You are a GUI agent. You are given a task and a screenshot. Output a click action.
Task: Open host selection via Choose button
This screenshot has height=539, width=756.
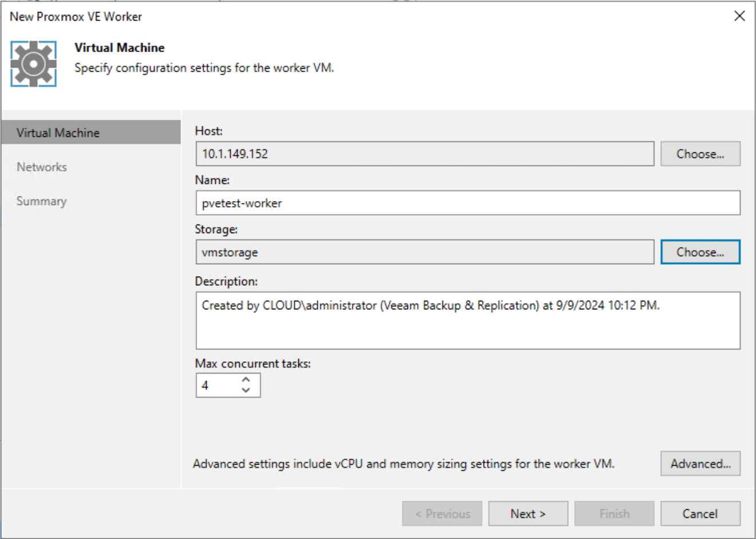click(700, 154)
